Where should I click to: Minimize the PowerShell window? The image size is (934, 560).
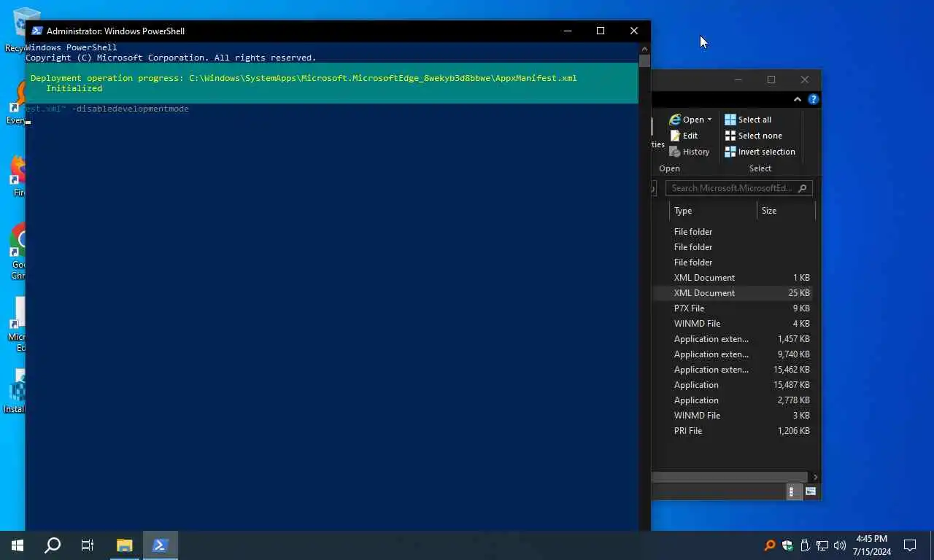click(568, 31)
